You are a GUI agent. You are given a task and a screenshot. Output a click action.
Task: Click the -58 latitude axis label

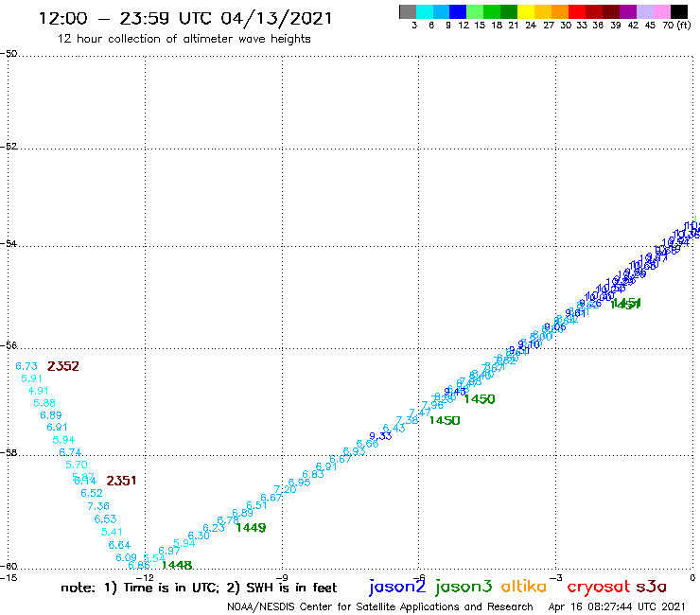[9, 452]
